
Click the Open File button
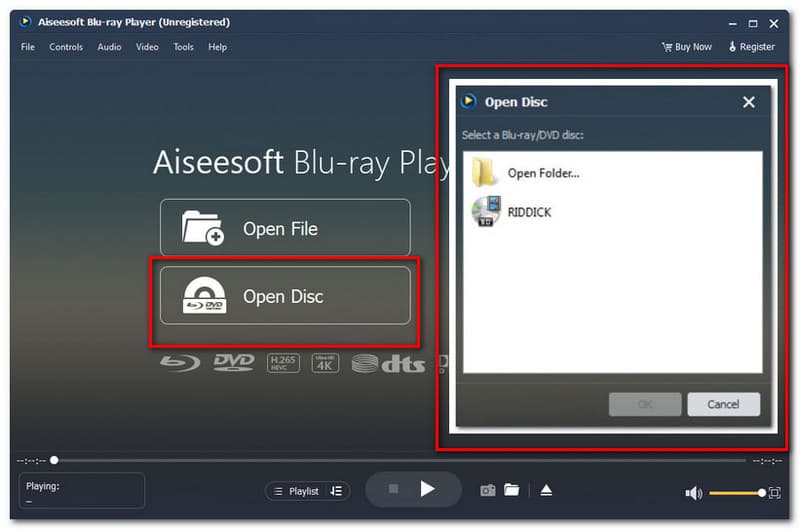point(285,228)
